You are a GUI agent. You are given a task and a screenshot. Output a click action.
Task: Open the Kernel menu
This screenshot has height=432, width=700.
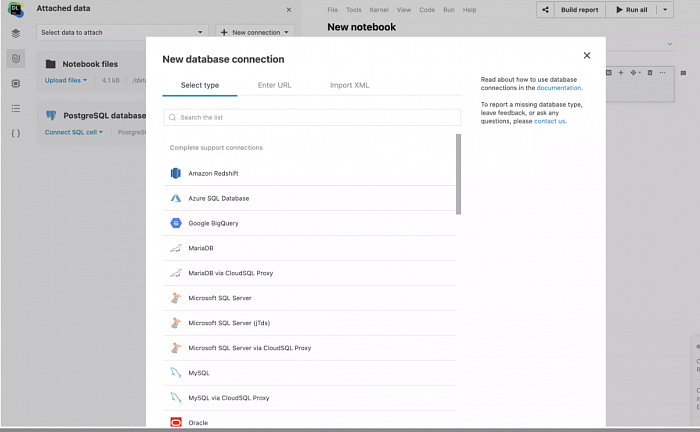[x=379, y=10]
